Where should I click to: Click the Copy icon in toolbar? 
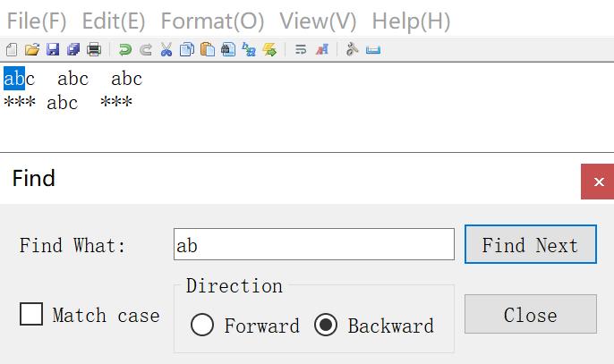click(x=187, y=50)
